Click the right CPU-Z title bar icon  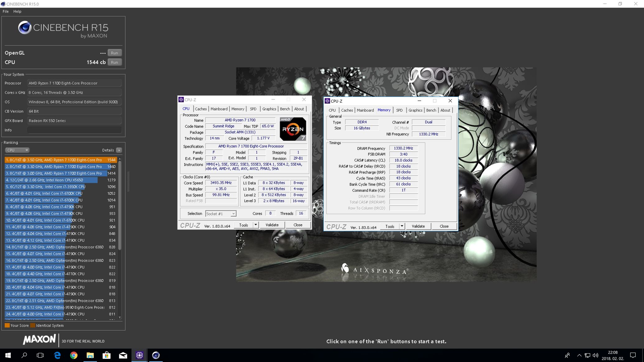pyautogui.click(x=327, y=101)
